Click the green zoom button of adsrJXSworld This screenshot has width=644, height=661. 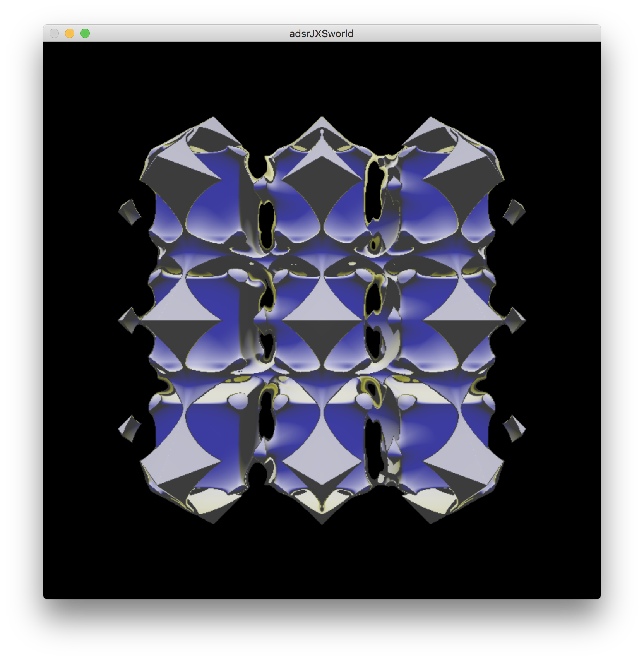pos(85,34)
